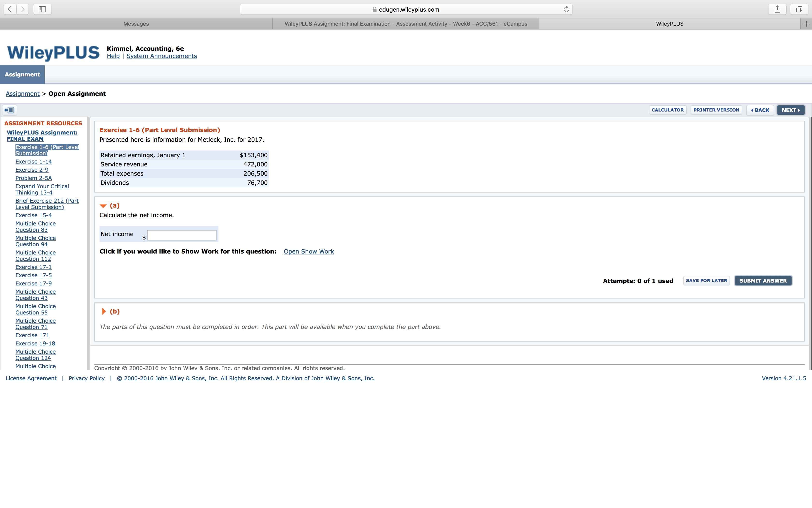Click the Service revenue value 472,000
The width and height of the screenshot is (812, 508).
click(x=255, y=164)
